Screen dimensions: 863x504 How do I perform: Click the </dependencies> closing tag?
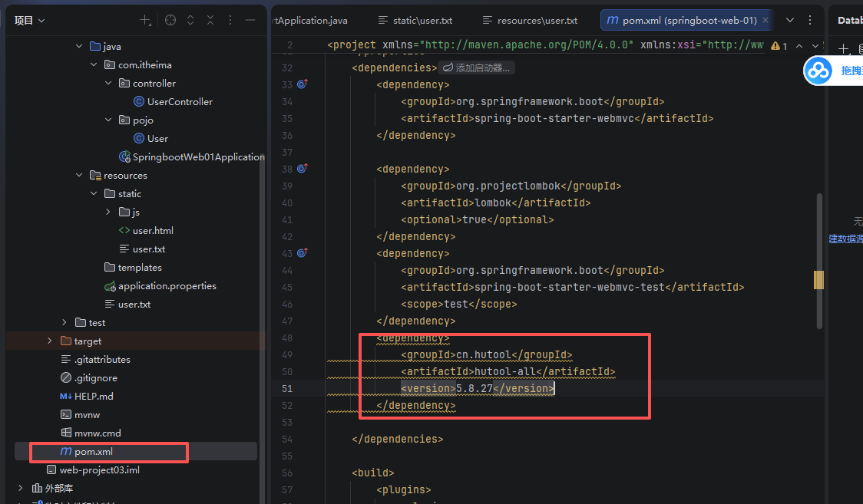tap(398, 439)
